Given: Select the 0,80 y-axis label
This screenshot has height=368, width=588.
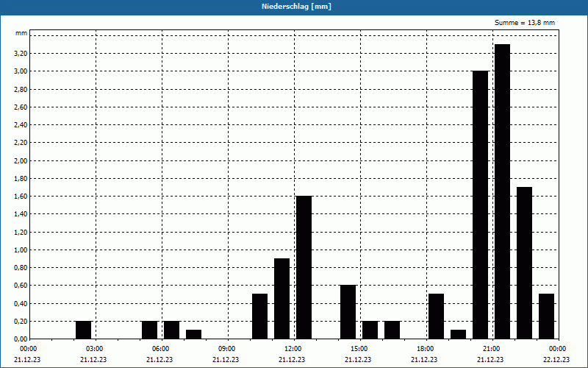Looking at the screenshot, I should click(21, 268).
